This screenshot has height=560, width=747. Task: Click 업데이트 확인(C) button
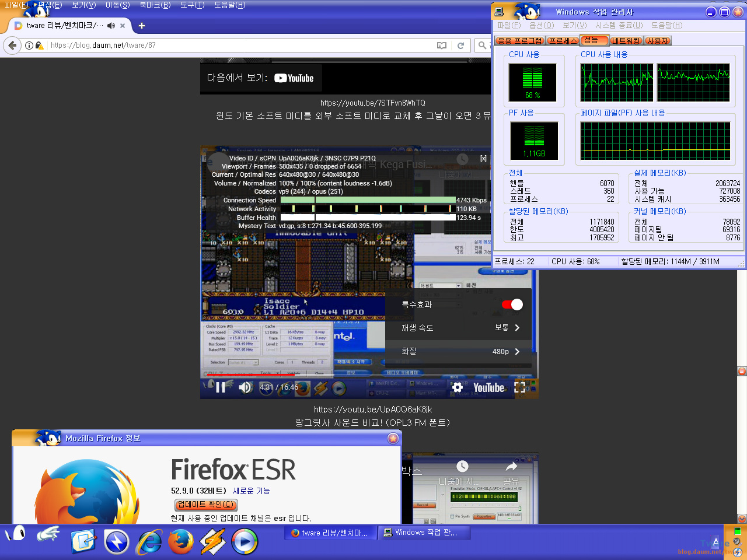[205, 505]
